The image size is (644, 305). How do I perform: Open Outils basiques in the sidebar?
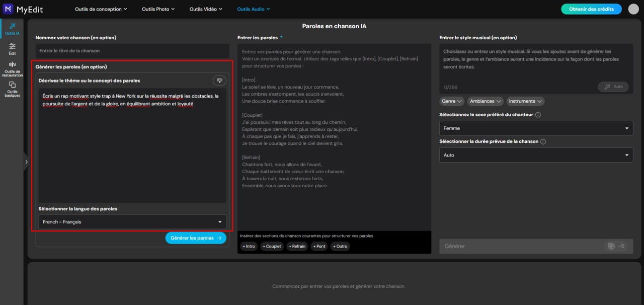pyautogui.click(x=12, y=90)
